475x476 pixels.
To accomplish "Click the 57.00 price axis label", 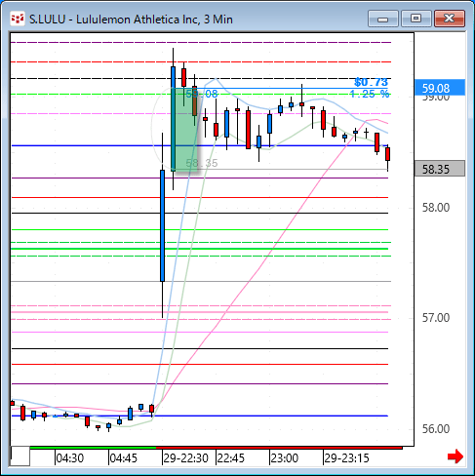I will (436, 318).
